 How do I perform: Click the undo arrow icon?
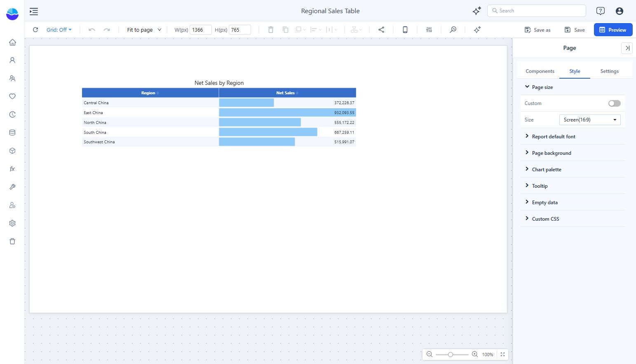tap(92, 30)
